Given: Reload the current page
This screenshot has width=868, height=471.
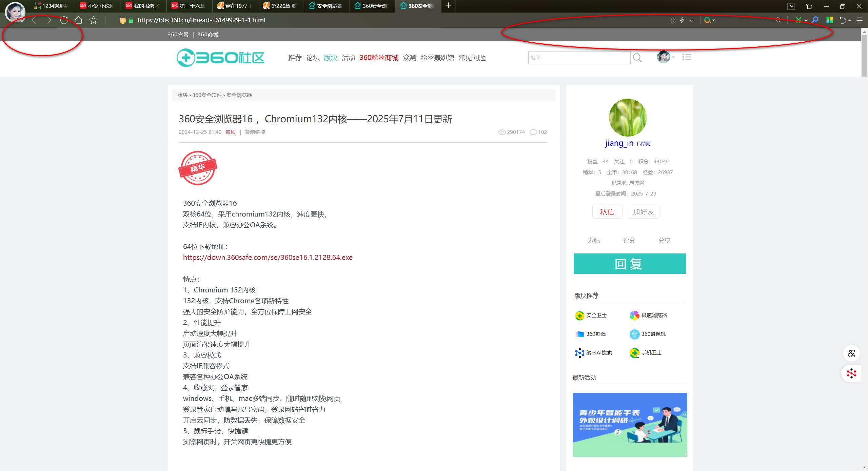Looking at the screenshot, I should 64,20.
